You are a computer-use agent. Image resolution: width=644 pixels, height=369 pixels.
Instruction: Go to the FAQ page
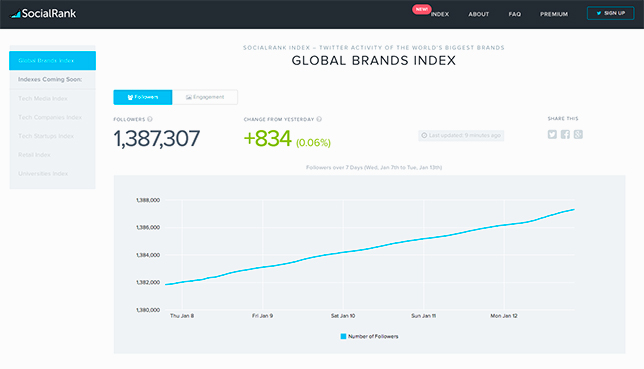(515, 14)
